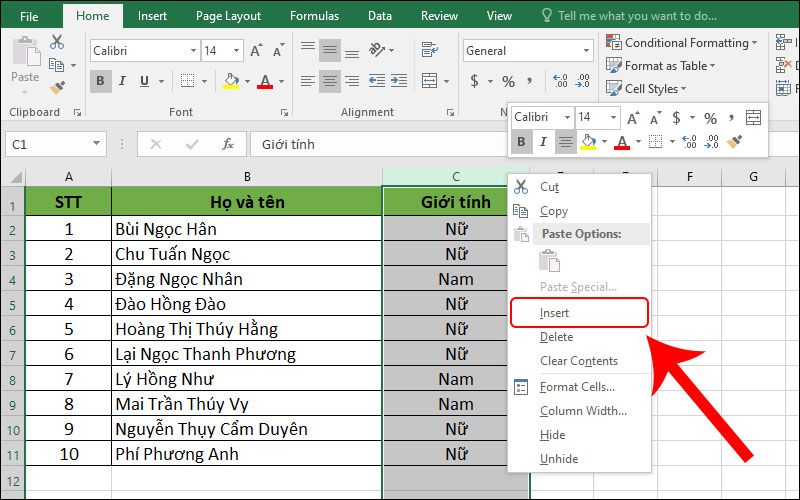Viewport: 800px width, 500px height.
Task: Open the Merge & Center dropdown arrow
Action: pos(446,81)
